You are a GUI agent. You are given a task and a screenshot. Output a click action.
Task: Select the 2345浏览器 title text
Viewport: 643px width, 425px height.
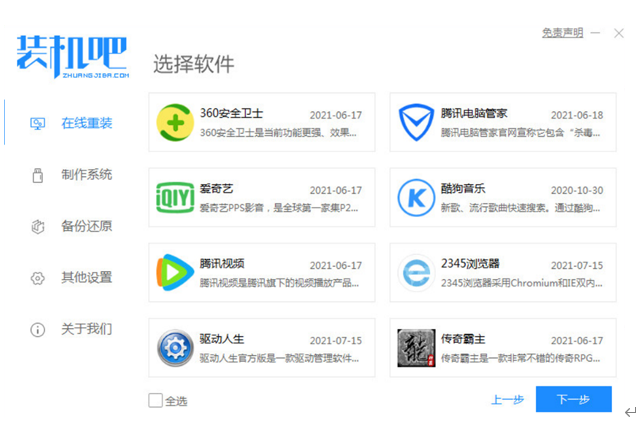click(x=470, y=263)
